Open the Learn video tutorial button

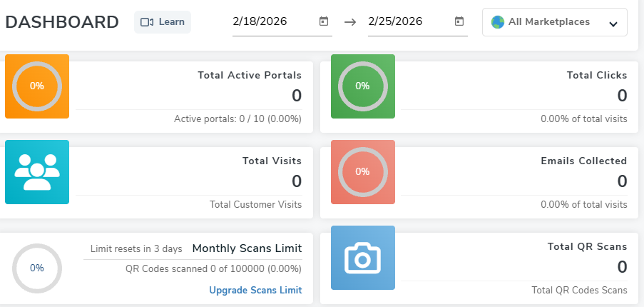coord(163,22)
